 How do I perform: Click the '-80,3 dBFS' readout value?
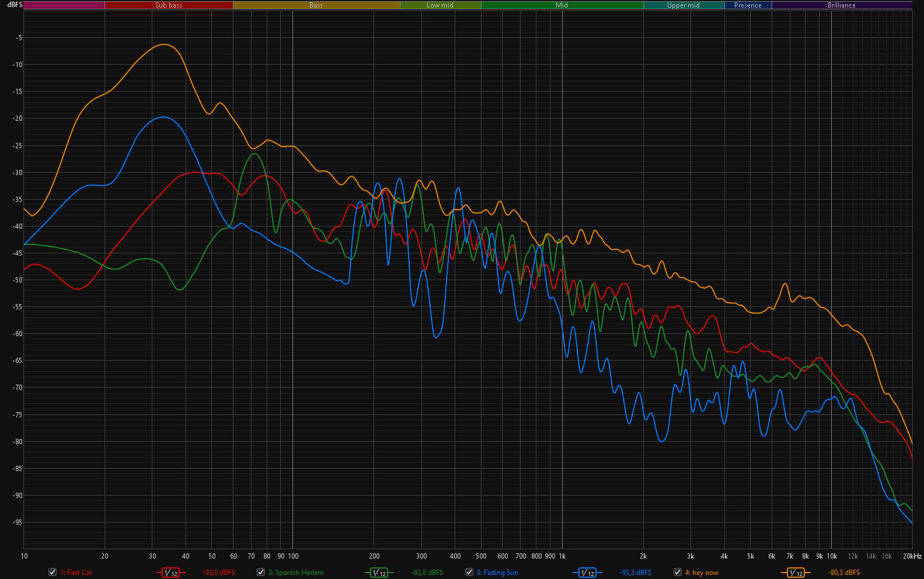tap(844, 573)
